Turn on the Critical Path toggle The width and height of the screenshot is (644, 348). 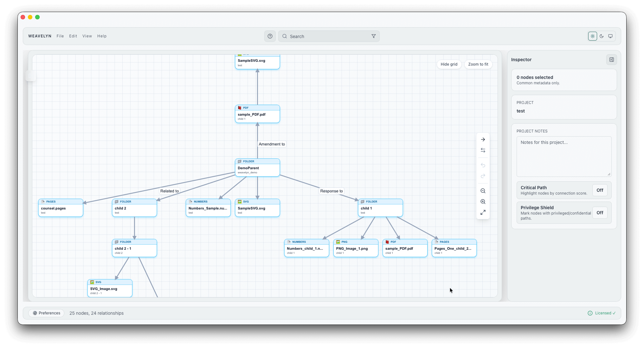600,190
